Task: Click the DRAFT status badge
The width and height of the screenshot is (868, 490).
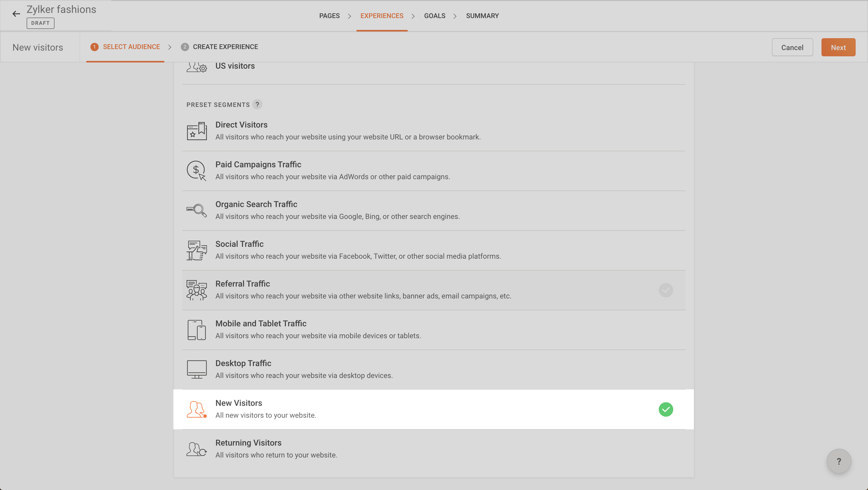Action: pos(41,23)
